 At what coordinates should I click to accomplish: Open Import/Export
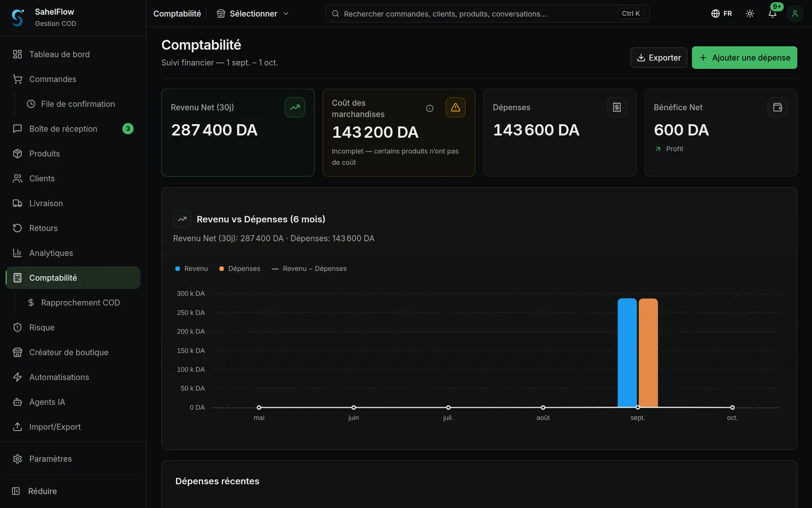click(73, 427)
